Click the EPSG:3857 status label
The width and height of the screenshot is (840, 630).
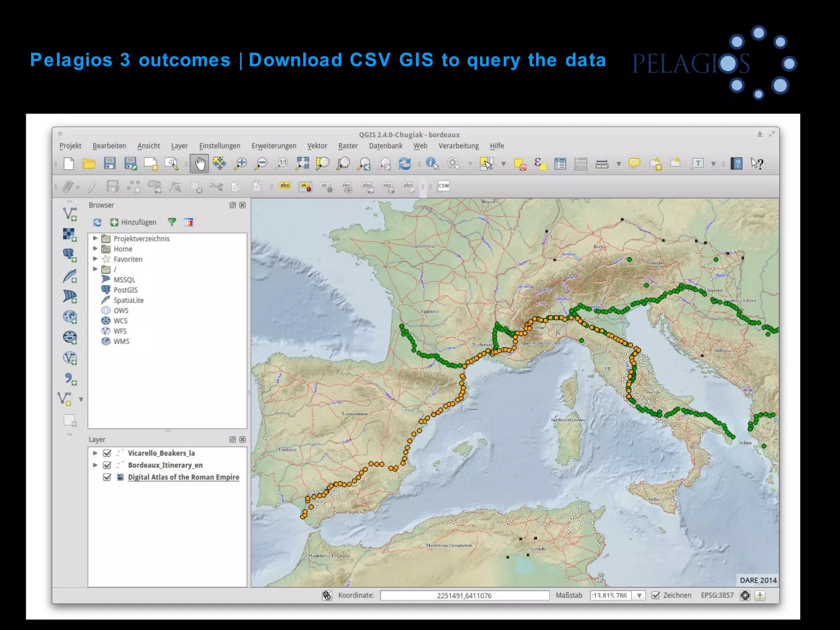717,596
